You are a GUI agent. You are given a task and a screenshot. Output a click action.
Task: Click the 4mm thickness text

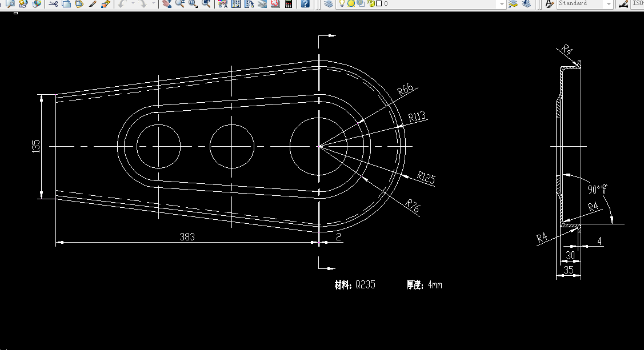pos(435,285)
